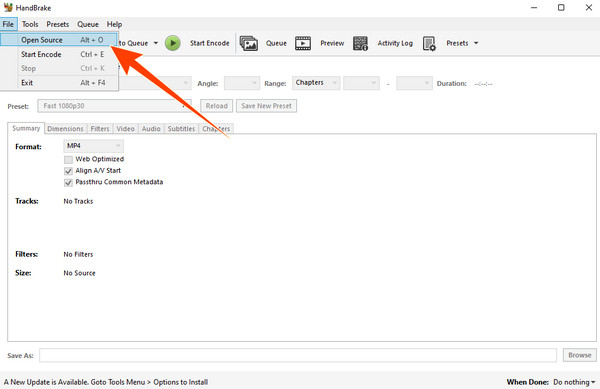This screenshot has height=389, width=600.
Task: Switch to the Video tab
Action: pos(126,129)
